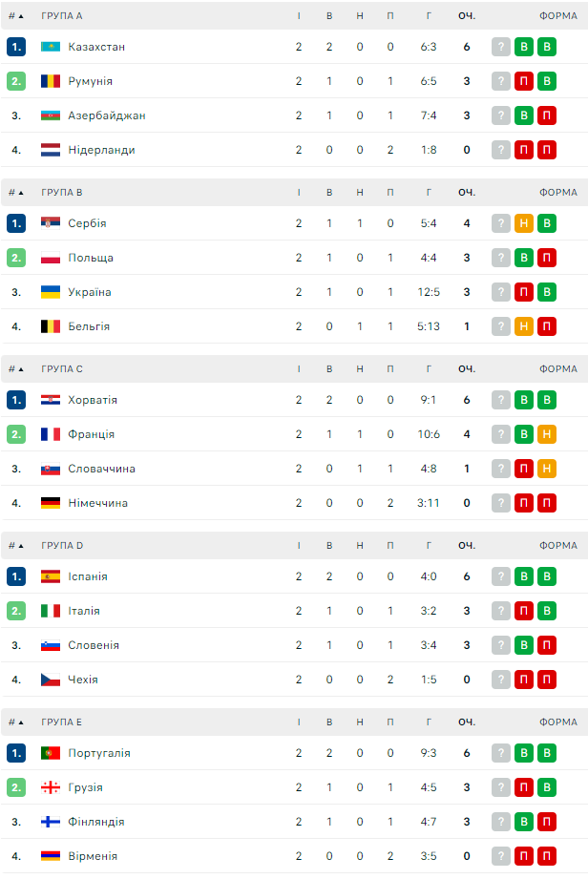Click Spain's last green В form badge
The width and height of the screenshot is (588, 879).
[547, 576]
